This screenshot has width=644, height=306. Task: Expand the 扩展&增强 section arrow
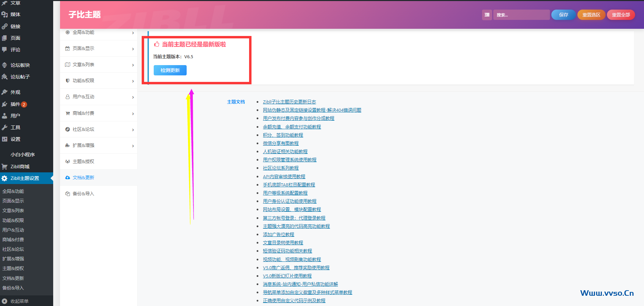pos(133,146)
